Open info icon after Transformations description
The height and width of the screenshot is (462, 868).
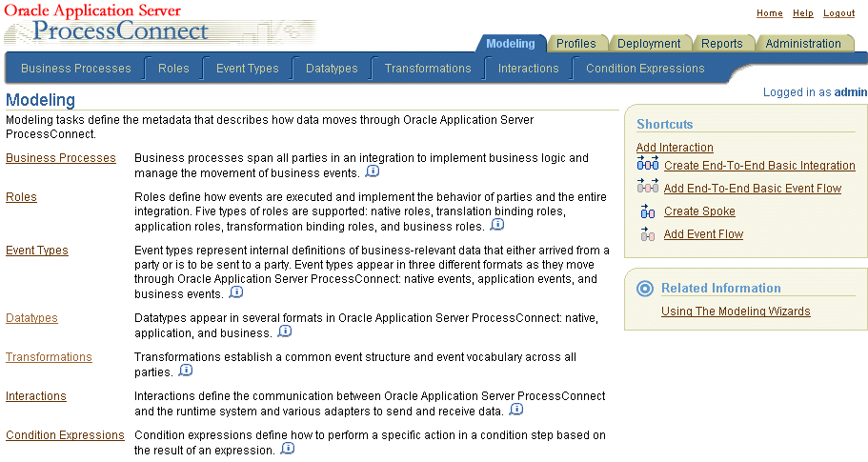coord(186,371)
